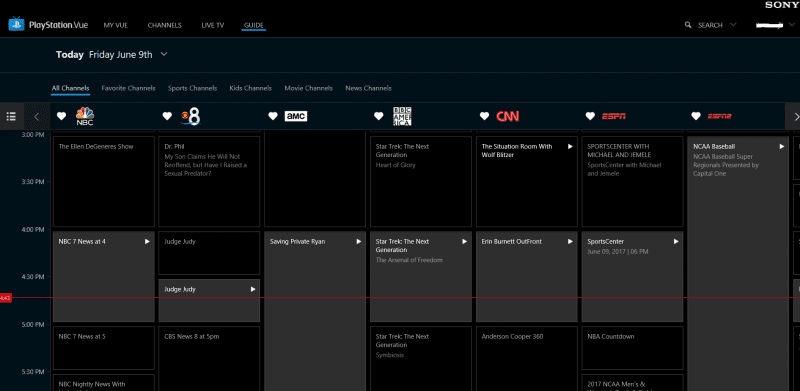This screenshot has width=800, height=391.
Task: Click the AMC channel logo
Action: (x=296, y=116)
